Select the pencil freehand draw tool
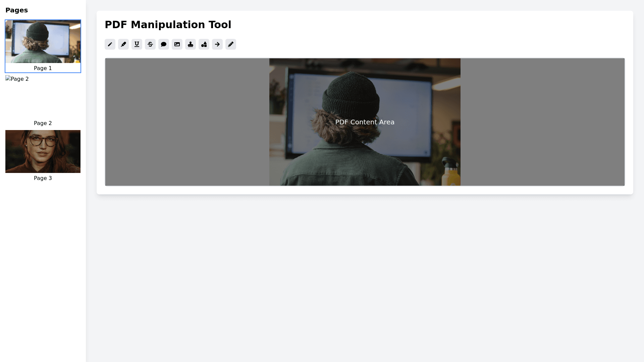This screenshot has width=644, height=362. click(x=231, y=44)
